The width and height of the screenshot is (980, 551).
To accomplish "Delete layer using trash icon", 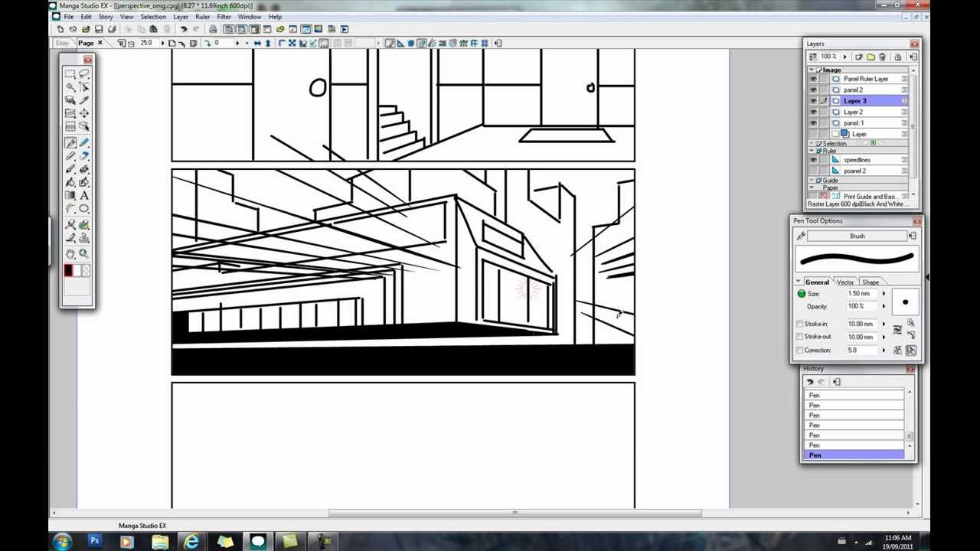I will coord(882,57).
